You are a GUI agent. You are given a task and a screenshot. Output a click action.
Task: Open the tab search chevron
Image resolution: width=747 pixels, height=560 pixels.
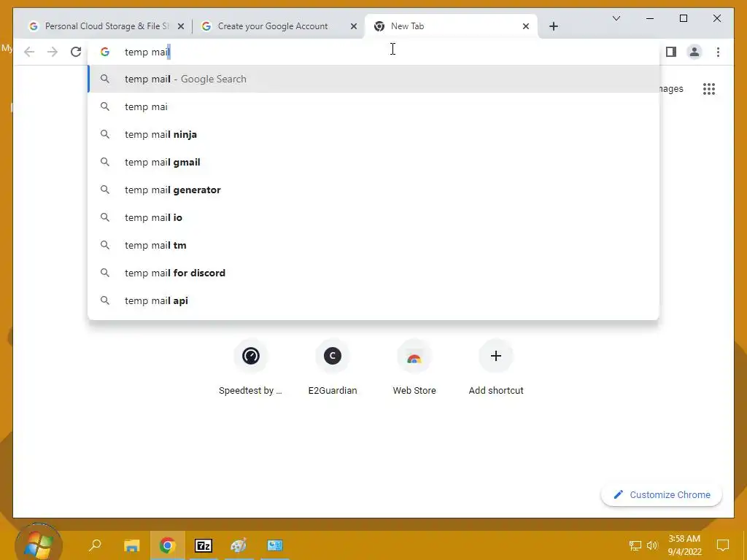[616, 18]
